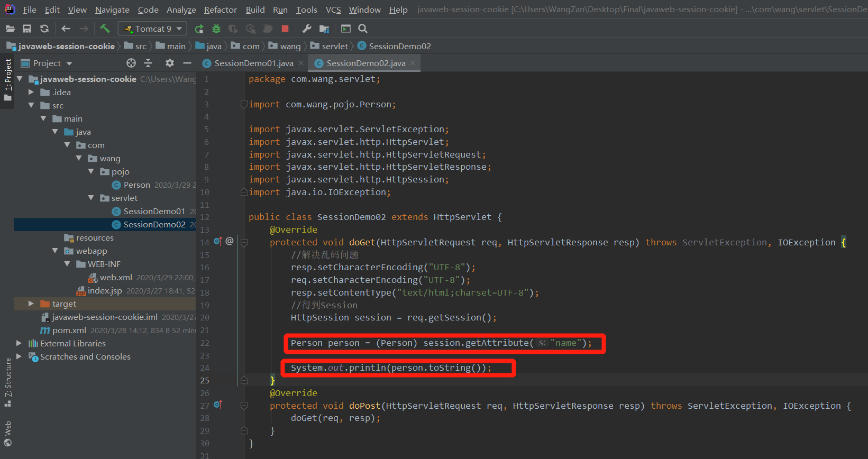Image resolution: width=868 pixels, height=459 pixels.
Task: Expand the target folder
Action: coord(31,304)
